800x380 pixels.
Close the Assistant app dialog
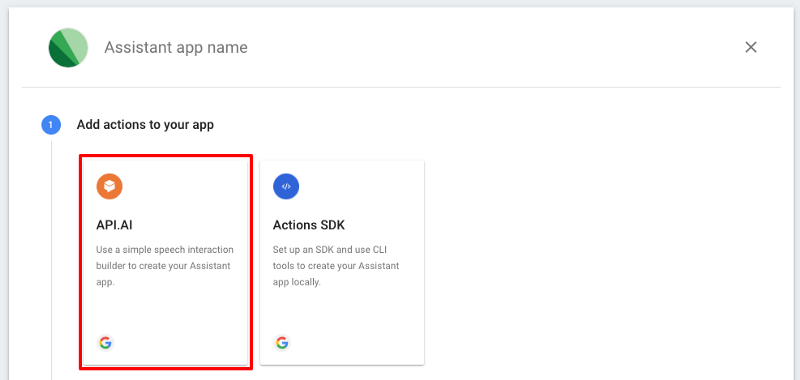(751, 47)
